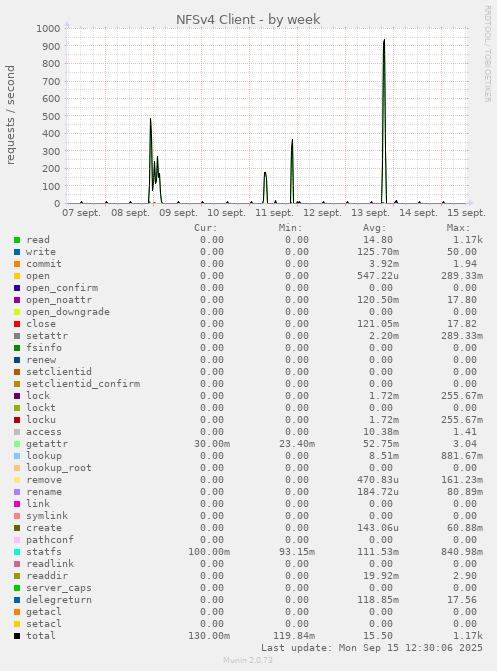Click the setclientid_confirm legend entry
This screenshot has height=671, width=497.
[x=83, y=384]
